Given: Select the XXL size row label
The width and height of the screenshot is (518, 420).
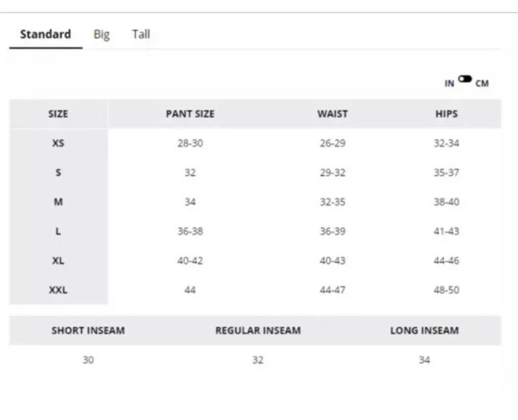Looking at the screenshot, I should point(58,290).
